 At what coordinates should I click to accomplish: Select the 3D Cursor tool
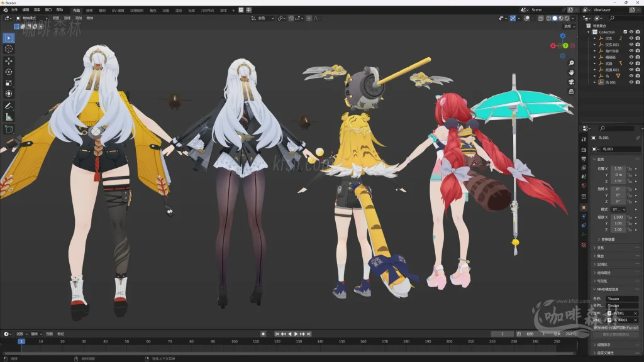(9, 49)
